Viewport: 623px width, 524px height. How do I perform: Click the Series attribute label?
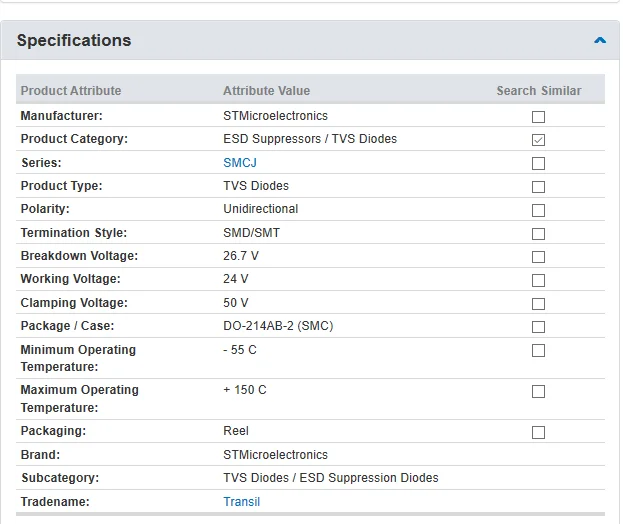pyautogui.click(x=41, y=162)
